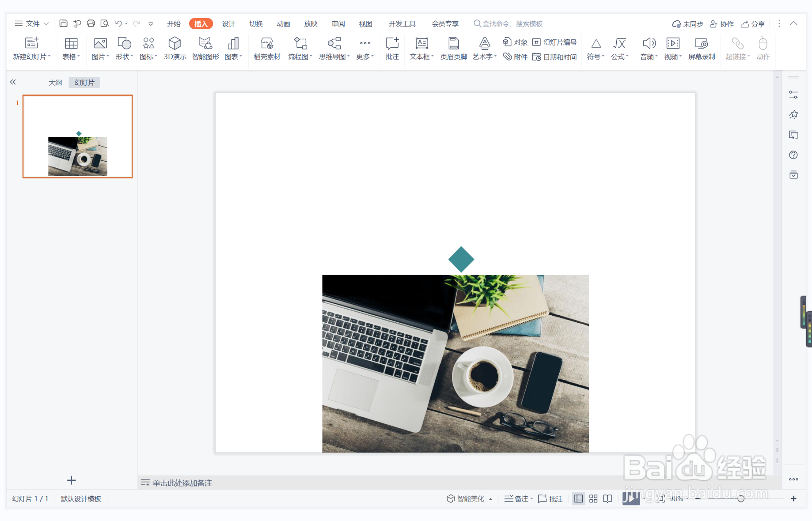Screen dimensions: 812x521
Task: Click the New Slide (新建幻灯片) icon
Action: pyautogui.click(x=32, y=43)
